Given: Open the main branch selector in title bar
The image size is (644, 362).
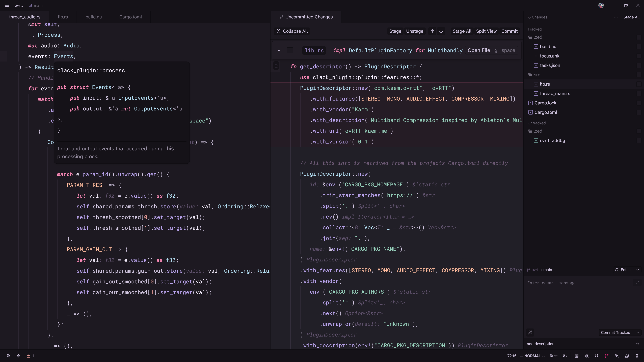Looking at the screenshot, I should [x=36, y=5].
